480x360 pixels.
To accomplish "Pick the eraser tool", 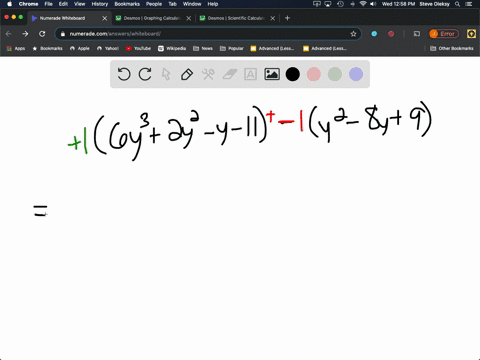I will (x=230, y=74).
